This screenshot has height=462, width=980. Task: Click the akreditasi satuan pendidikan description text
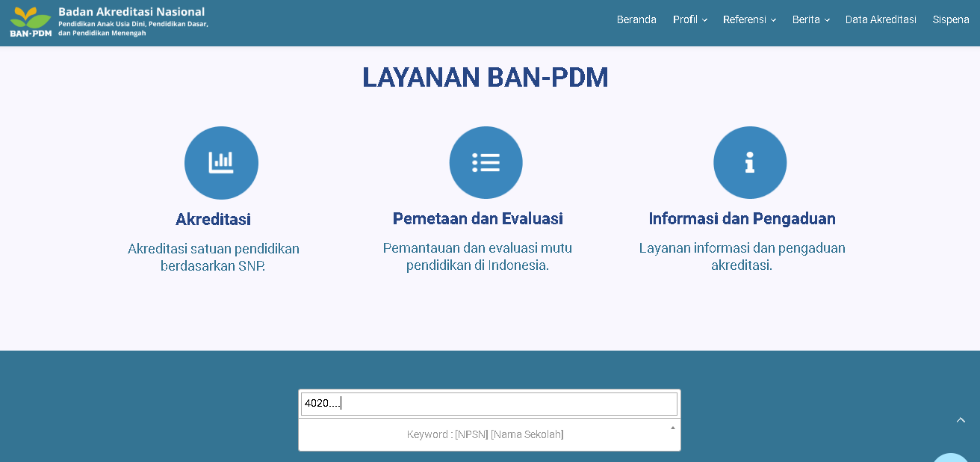pos(214,256)
